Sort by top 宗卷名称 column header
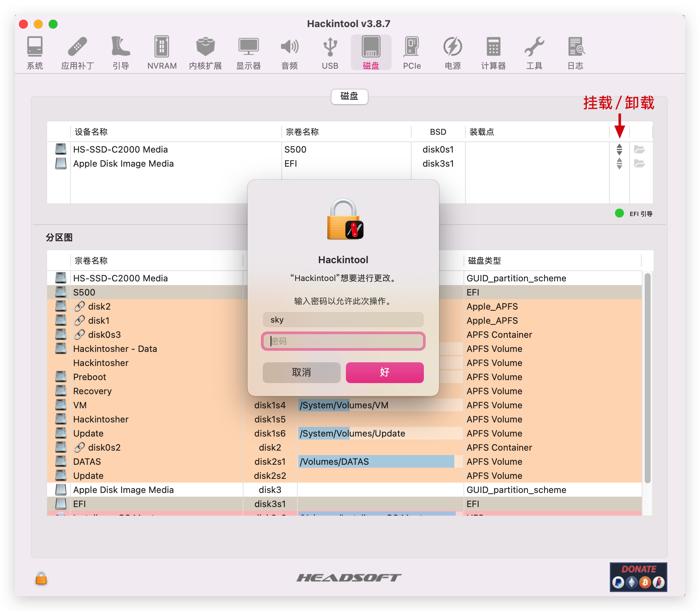This screenshot has height=611, width=700. click(346, 132)
